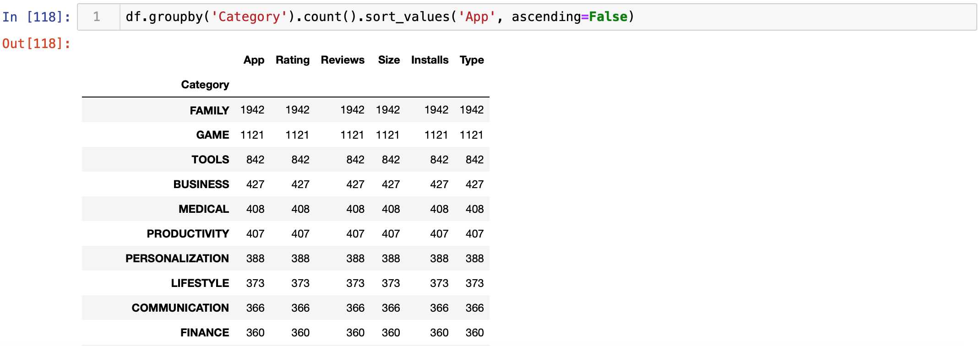Click the FAMILY Type count 1942
This screenshot has width=980, height=346.
pyautogui.click(x=472, y=110)
